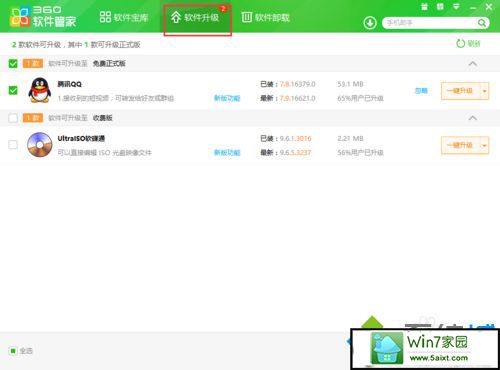Open 新版功能 link for UltraISO

227,152
